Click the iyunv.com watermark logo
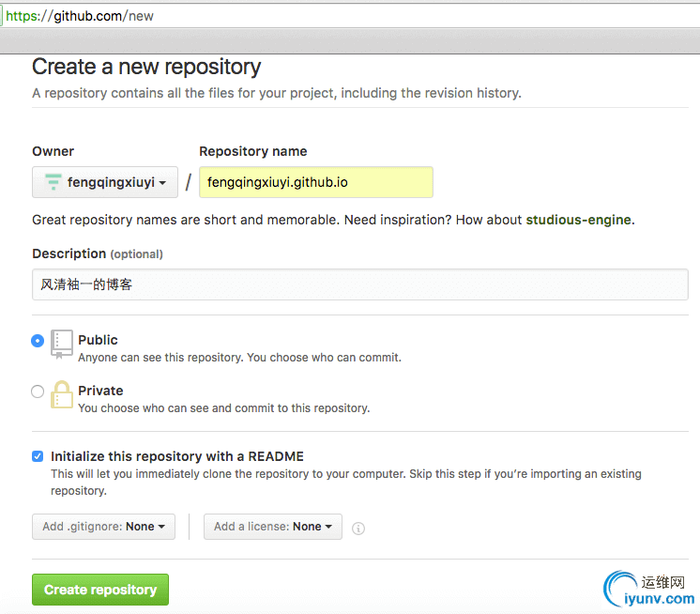Image resolution: width=700 pixels, height=614 pixels. tap(648, 589)
